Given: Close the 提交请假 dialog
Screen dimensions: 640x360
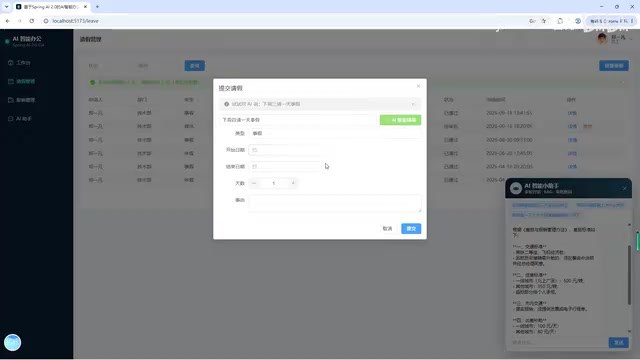Looking at the screenshot, I should coord(418,86).
